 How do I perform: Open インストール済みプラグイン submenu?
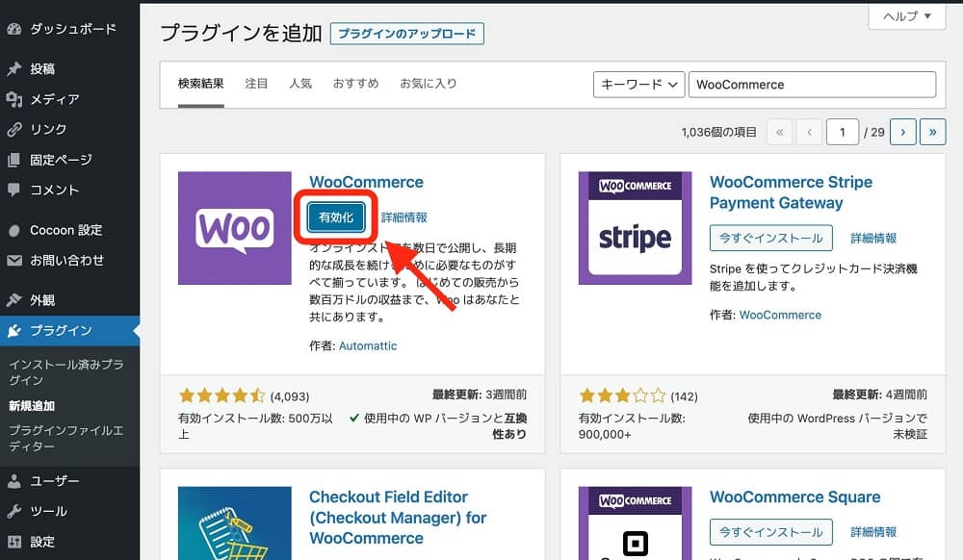click(65, 372)
